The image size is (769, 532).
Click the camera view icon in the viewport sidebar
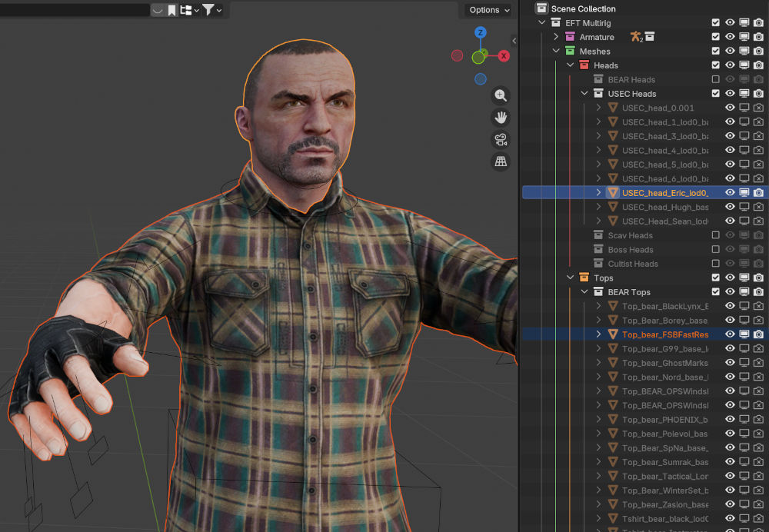pos(501,139)
